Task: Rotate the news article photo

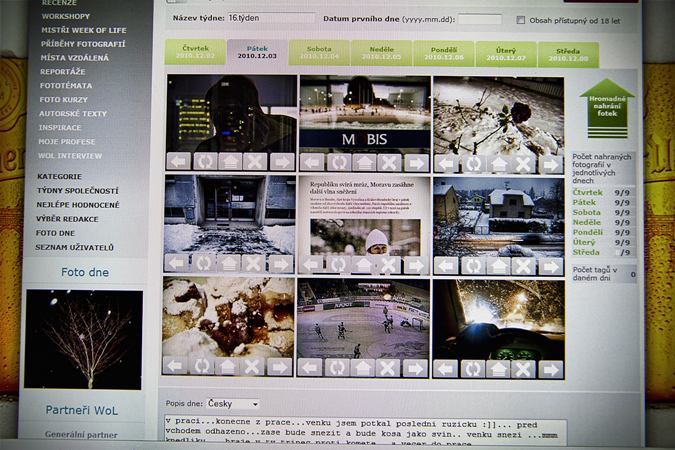Action: (x=338, y=265)
